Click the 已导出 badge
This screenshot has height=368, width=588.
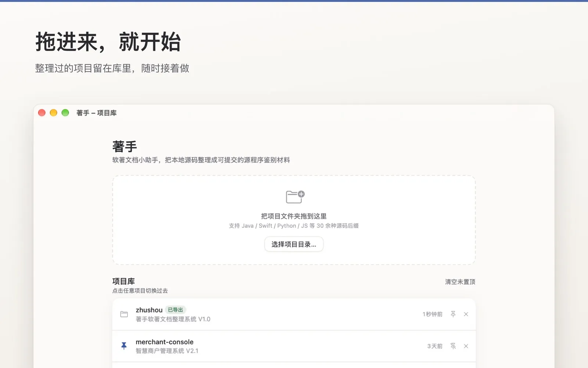click(175, 310)
